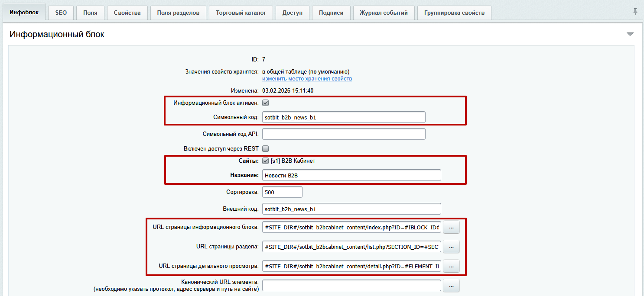The image size is (644, 296).
Task: Open the URL picker for Канонический URL элемента
Action: click(451, 285)
